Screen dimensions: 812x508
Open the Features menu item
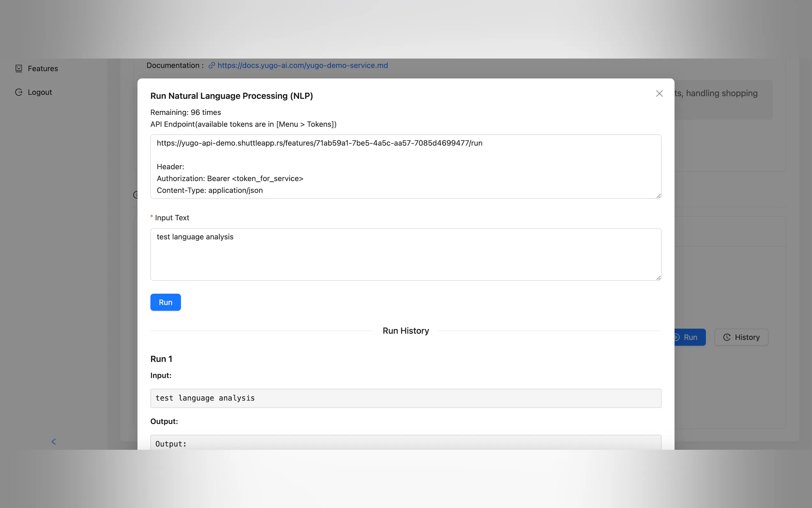[x=43, y=68]
